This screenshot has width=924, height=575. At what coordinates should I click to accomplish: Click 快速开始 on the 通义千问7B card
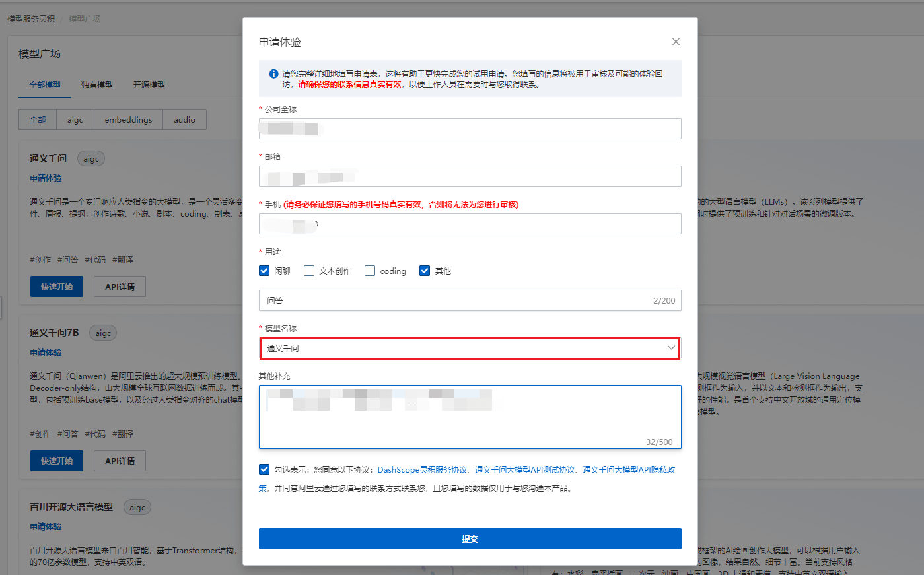(57, 461)
